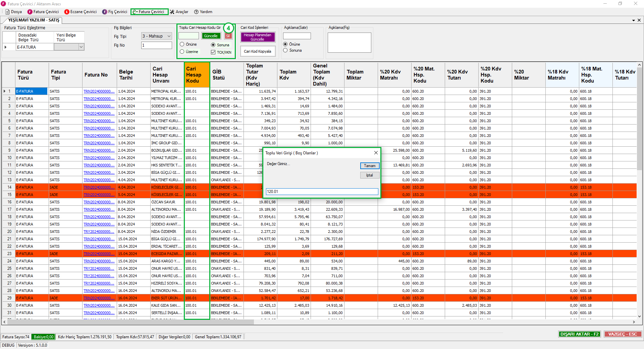Screen dimensions: 644x349
Task: Select the E-FATURA cell in row 1
Action: [32, 91]
